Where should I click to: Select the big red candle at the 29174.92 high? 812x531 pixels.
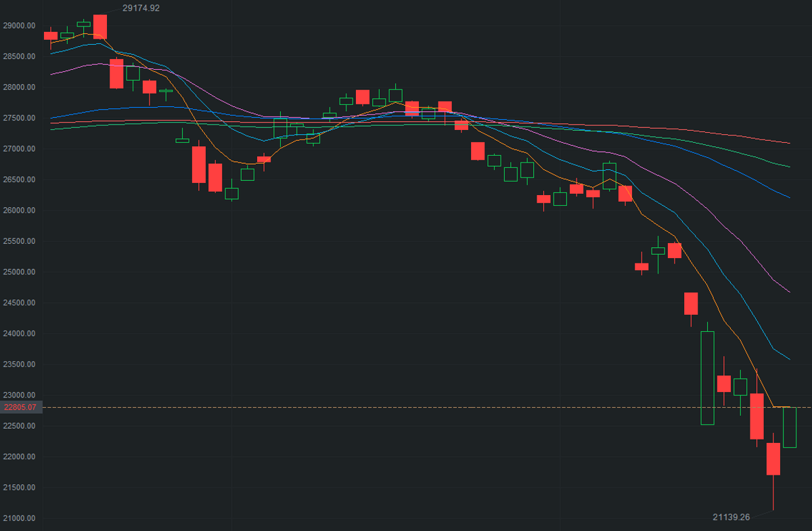[100, 26]
